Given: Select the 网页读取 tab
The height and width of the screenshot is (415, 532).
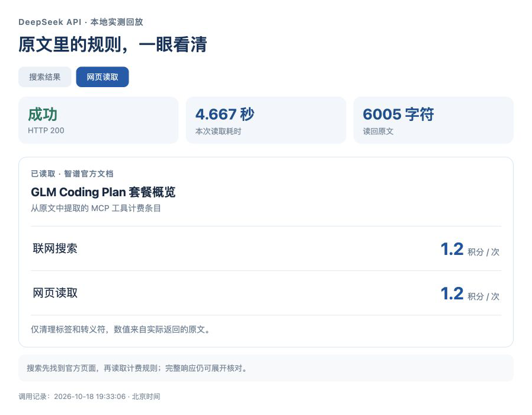Looking at the screenshot, I should pos(102,77).
